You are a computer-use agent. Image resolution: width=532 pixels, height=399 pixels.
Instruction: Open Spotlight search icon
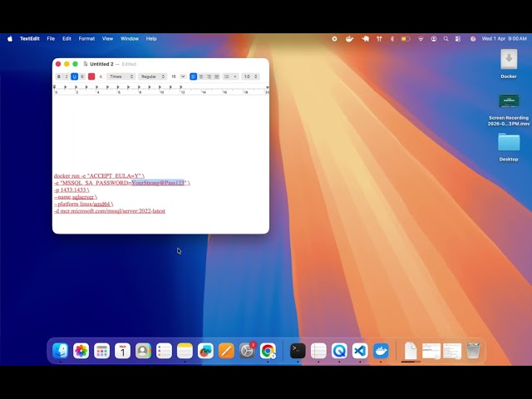click(x=446, y=39)
